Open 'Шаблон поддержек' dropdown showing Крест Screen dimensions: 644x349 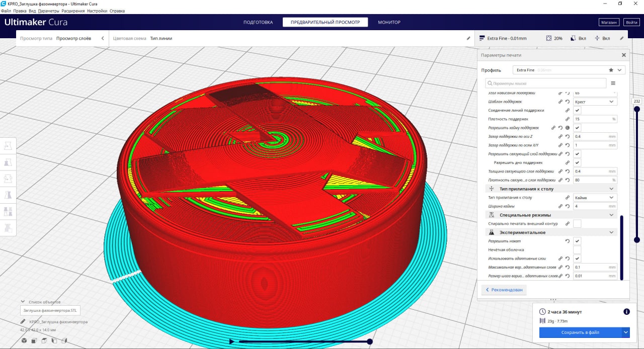[595, 102]
